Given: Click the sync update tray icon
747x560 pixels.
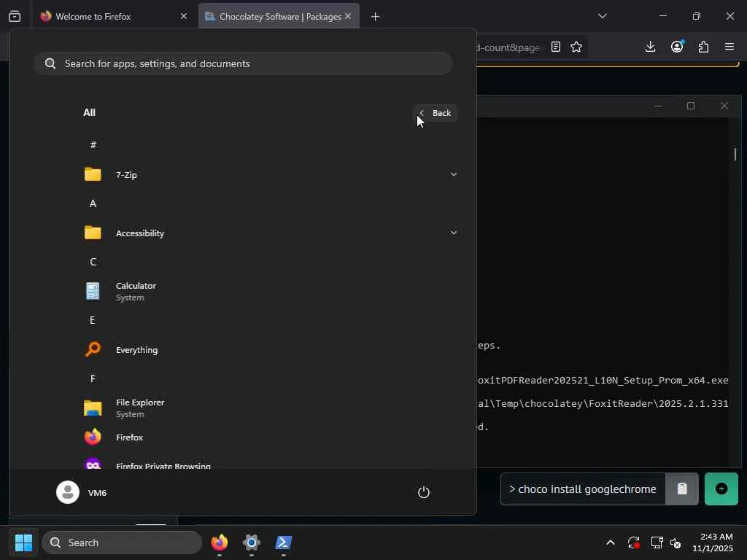Looking at the screenshot, I should pos(633,542).
